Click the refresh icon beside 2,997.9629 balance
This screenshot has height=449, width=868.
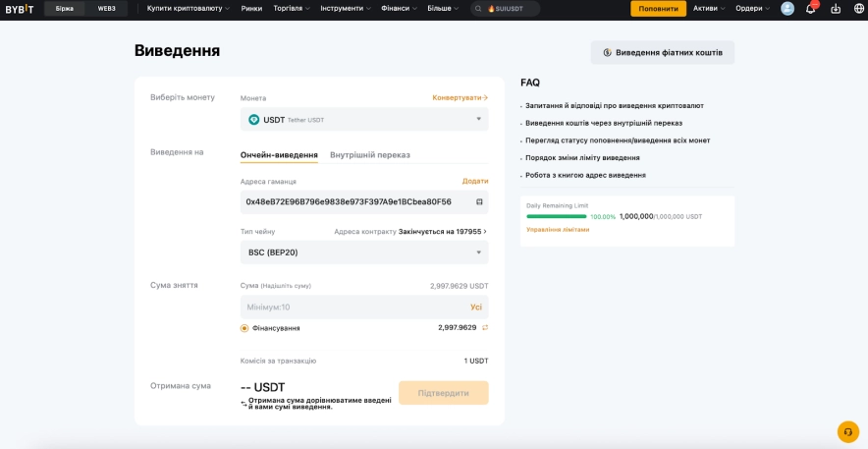pos(484,327)
